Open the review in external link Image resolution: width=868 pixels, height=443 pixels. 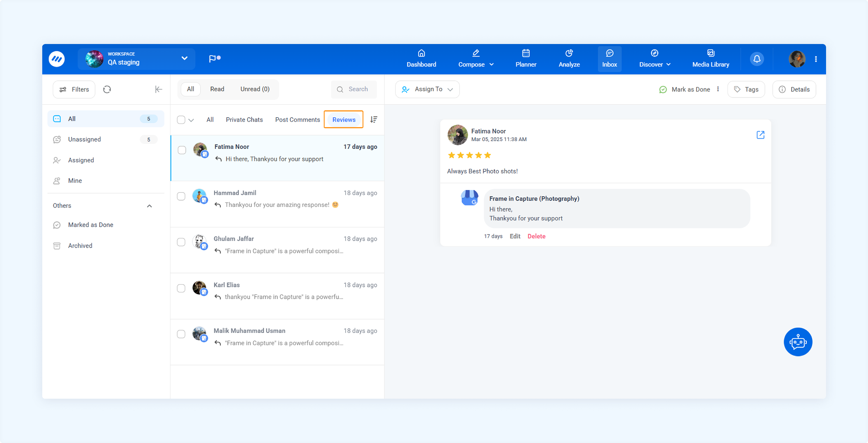760,135
